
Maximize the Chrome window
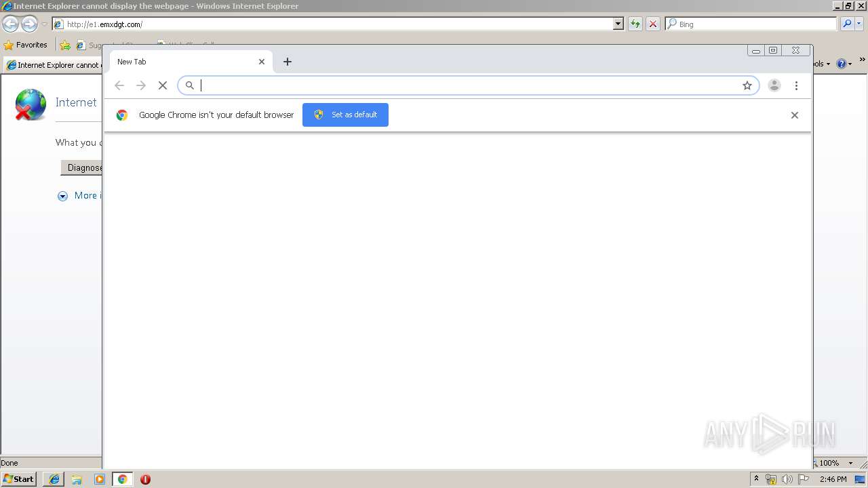pyautogui.click(x=773, y=50)
